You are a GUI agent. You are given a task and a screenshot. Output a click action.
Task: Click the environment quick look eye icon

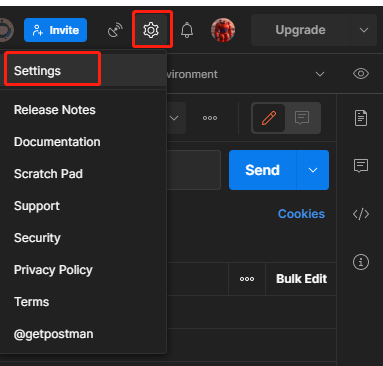click(x=361, y=74)
